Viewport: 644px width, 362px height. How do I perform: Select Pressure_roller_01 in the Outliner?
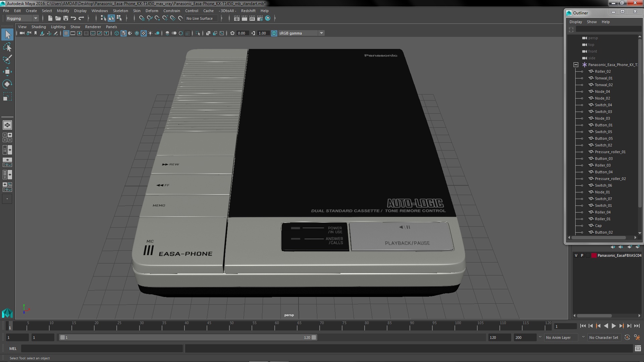click(610, 152)
